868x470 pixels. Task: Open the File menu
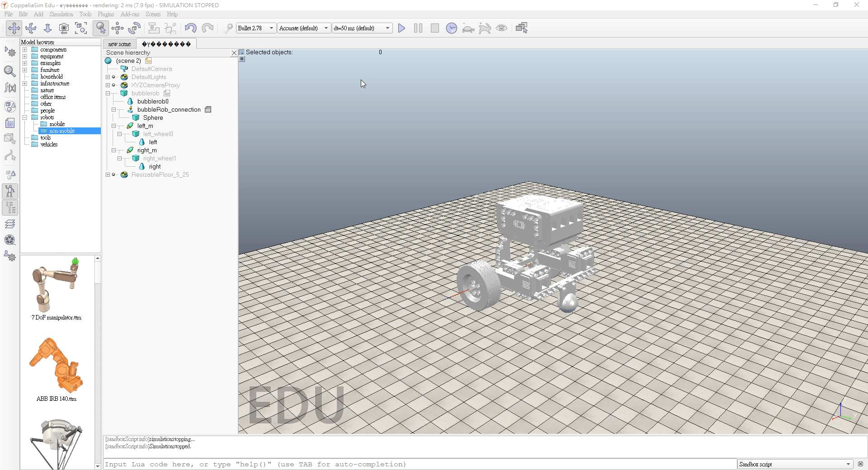[x=9, y=14]
